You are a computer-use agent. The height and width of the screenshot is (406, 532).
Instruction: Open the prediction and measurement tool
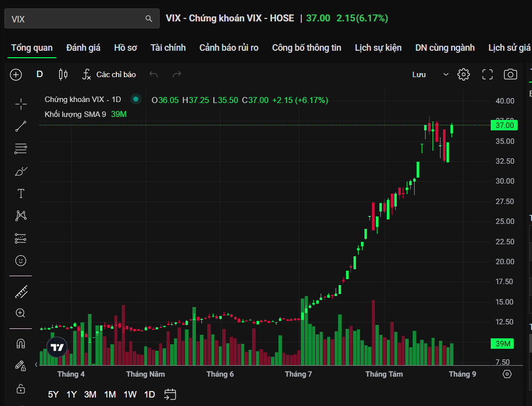tap(20, 238)
